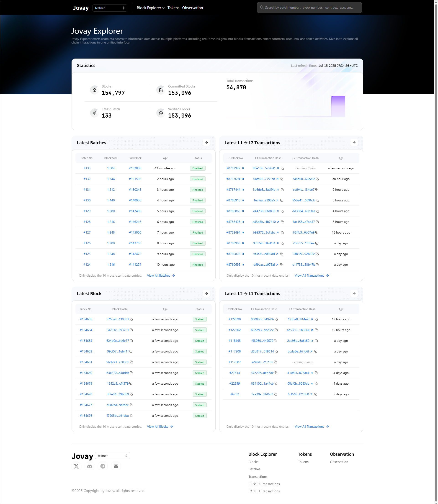Click the '18 hours ago' age cell

click(341, 232)
